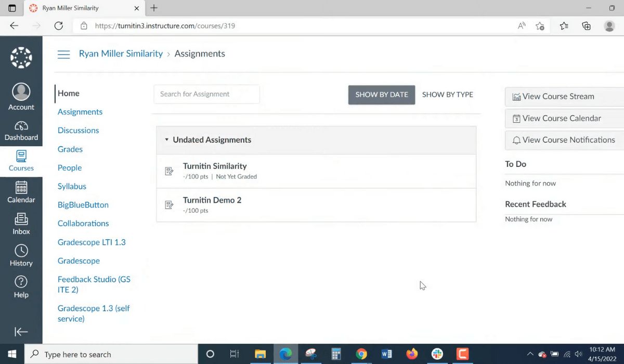Image resolution: width=624 pixels, height=364 pixels.
Task: Open the Read aloud browser icon
Action: tap(522, 25)
